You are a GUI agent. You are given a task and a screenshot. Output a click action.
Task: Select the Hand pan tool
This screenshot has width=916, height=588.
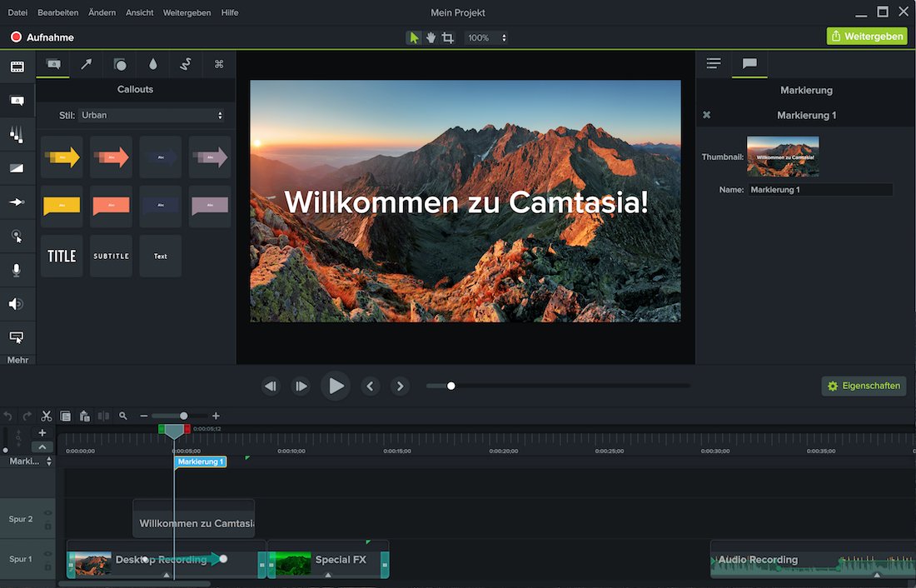[431, 37]
